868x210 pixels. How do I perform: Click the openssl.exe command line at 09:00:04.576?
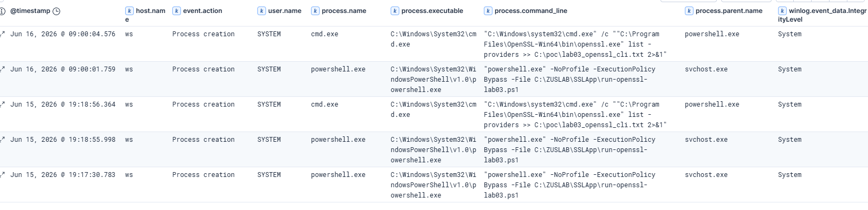(575, 44)
